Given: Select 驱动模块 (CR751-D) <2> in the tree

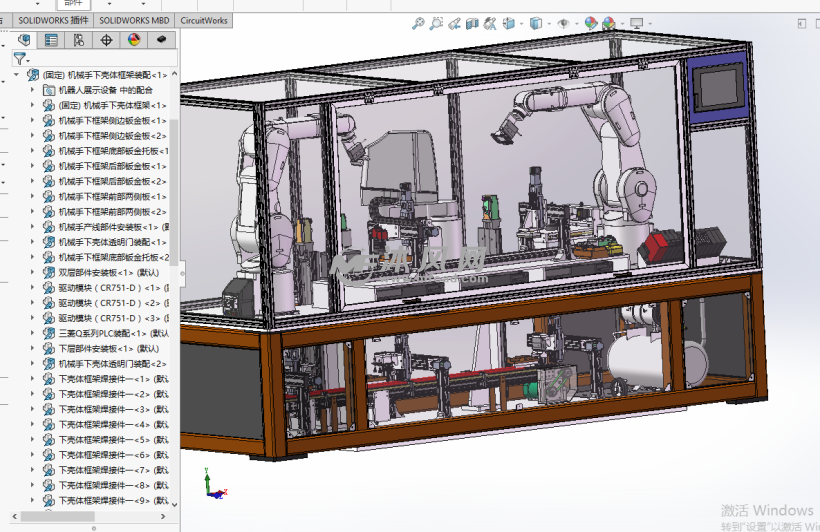Looking at the screenshot, I should pos(108,302).
